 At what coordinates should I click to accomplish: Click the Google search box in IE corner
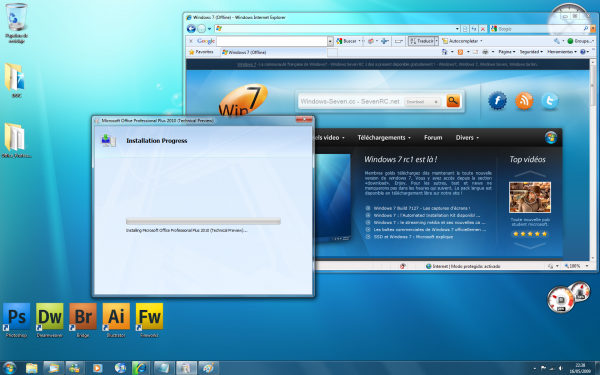pos(540,29)
